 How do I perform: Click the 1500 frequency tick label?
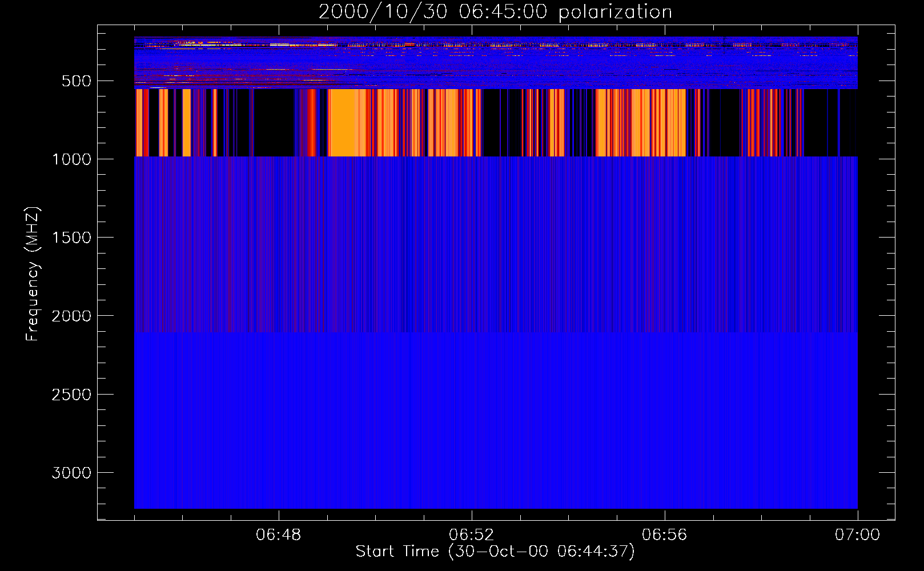(71, 238)
